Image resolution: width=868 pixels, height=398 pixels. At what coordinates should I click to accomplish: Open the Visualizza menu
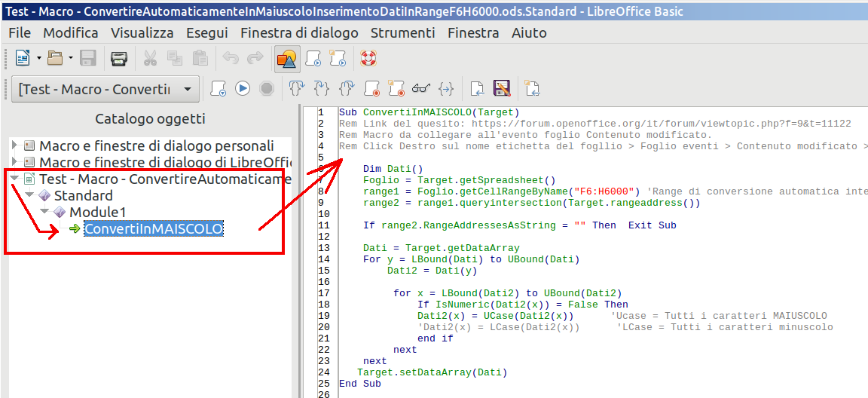point(142,32)
